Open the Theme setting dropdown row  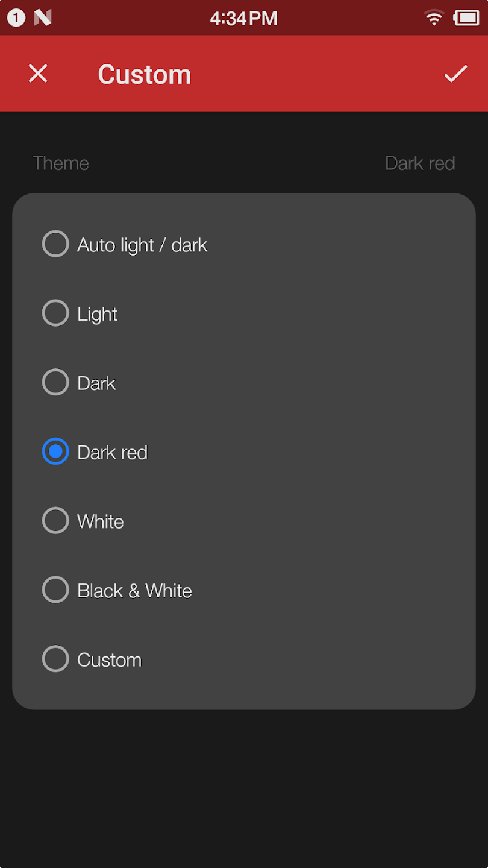tap(244, 163)
